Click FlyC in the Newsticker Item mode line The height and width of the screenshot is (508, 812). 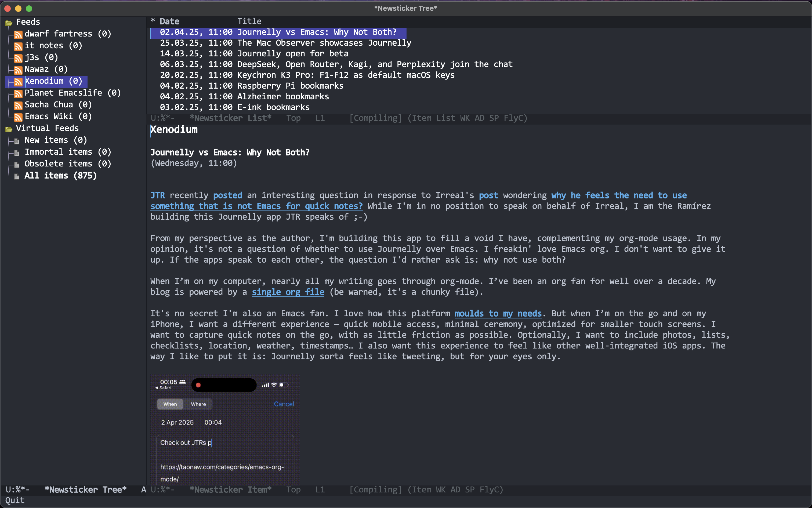click(x=490, y=490)
